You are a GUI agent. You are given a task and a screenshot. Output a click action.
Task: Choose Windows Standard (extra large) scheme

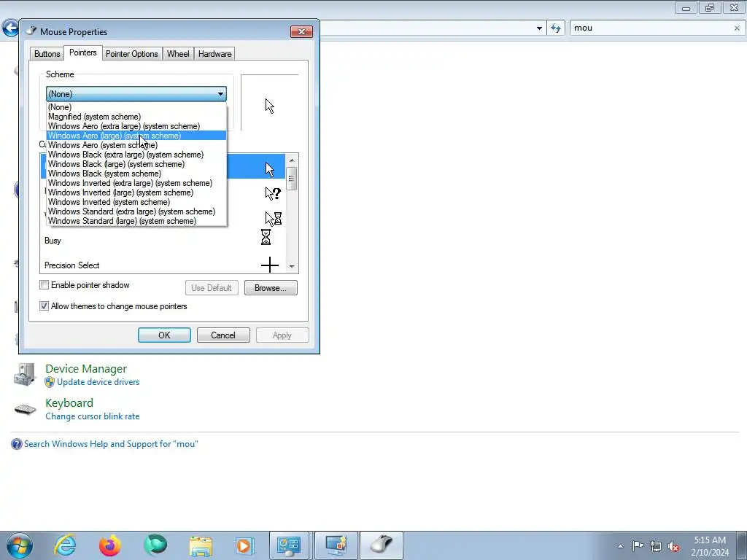coord(136,211)
